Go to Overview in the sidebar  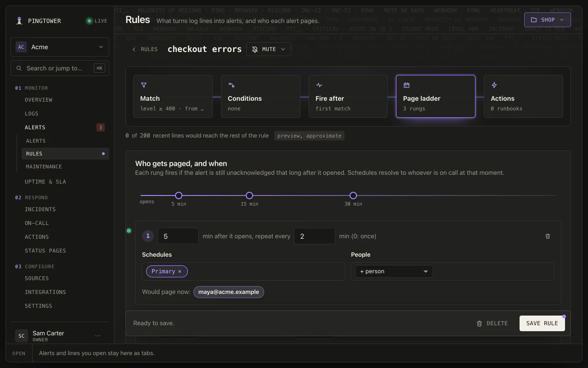pos(39,100)
